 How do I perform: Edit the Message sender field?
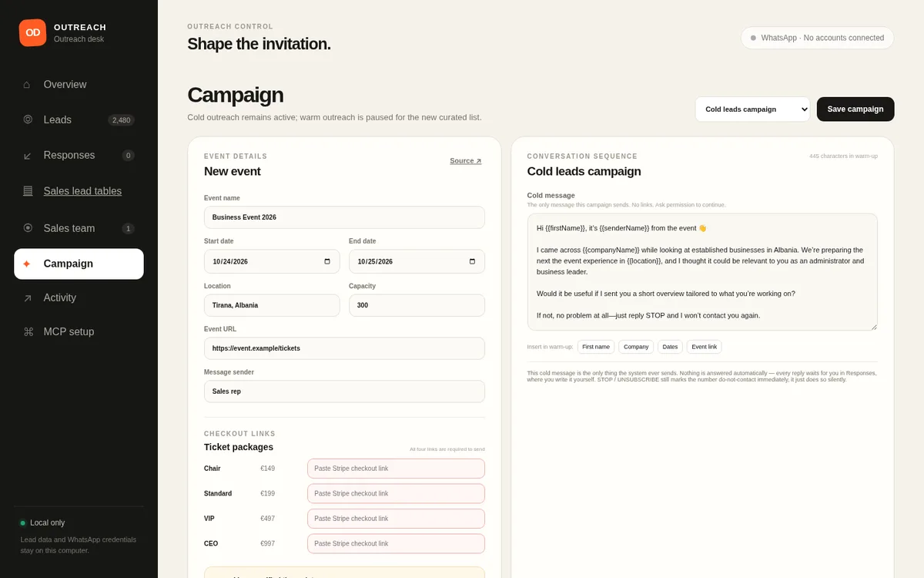tap(344, 391)
